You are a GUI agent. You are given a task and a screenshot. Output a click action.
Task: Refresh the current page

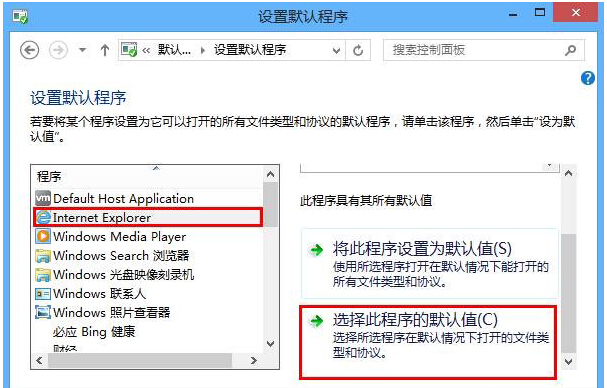point(358,50)
